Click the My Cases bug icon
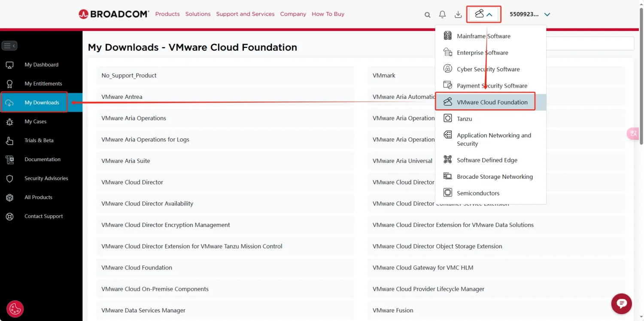This screenshot has width=644, height=321. pos(9,122)
